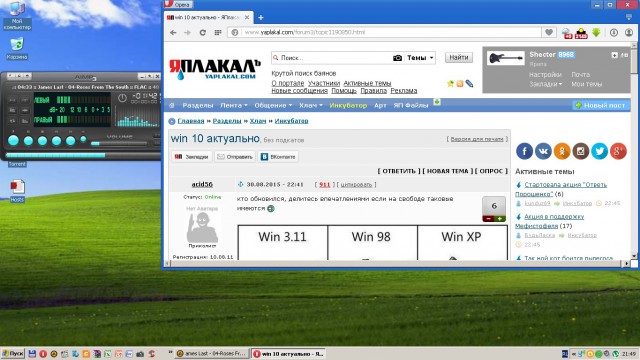Click the small round AIMP button
The height and width of the screenshot is (360, 640).
[x=83, y=139]
